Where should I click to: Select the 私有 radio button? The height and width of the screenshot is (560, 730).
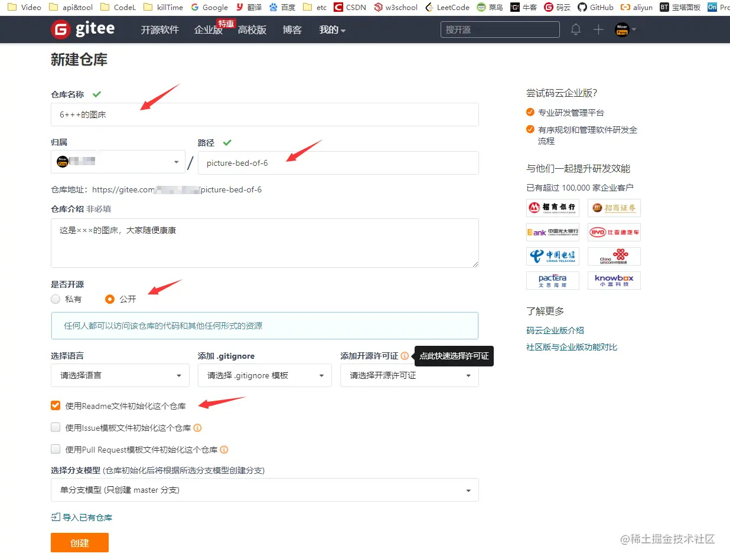pos(56,299)
